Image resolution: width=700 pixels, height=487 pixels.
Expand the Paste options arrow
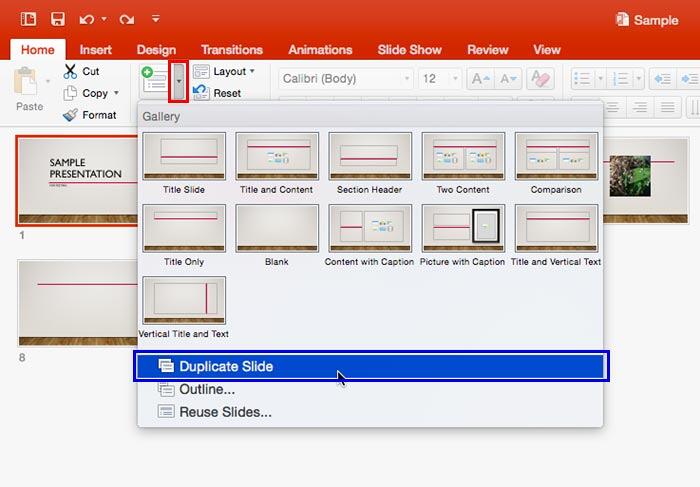[47, 81]
